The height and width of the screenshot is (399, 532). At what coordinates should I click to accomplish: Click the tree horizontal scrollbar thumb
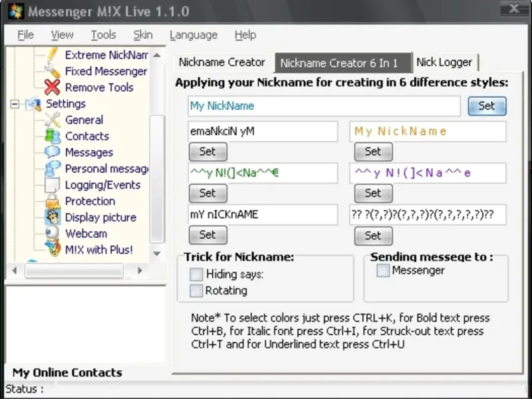74,271
